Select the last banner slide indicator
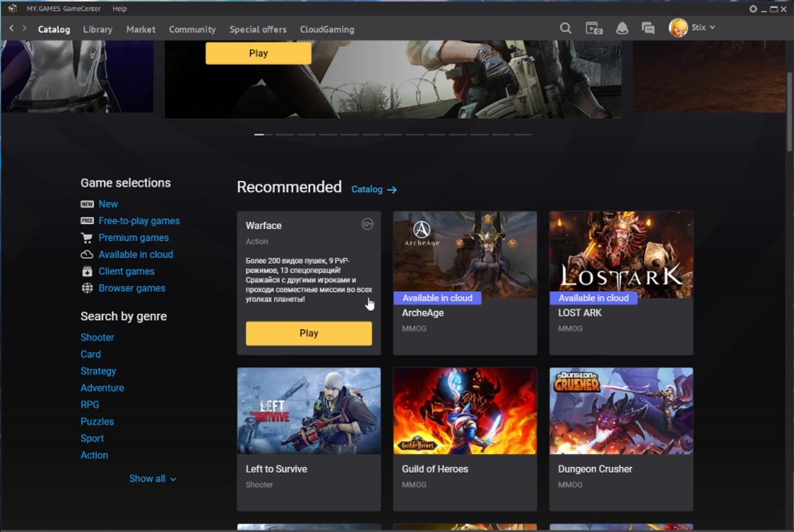794x532 pixels. pyautogui.click(x=523, y=134)
